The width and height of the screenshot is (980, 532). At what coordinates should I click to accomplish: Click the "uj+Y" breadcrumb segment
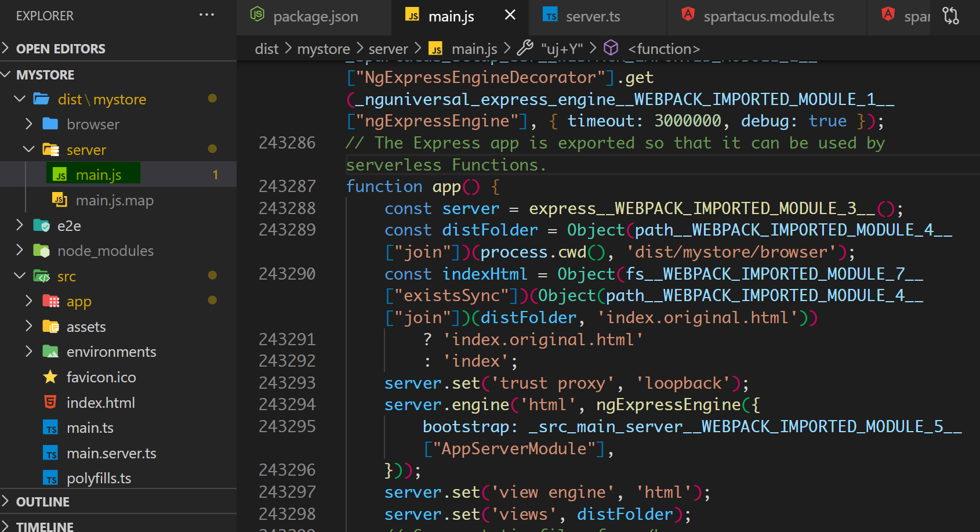(x=562, y=49)
